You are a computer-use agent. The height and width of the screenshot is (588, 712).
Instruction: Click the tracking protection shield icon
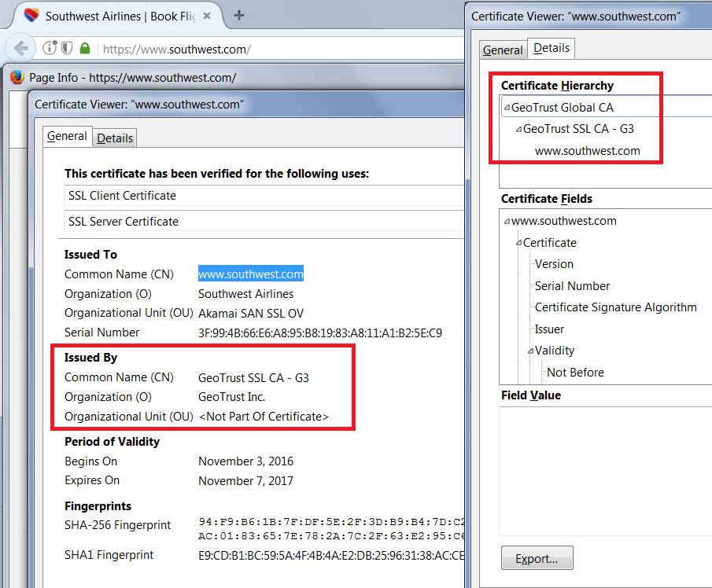coord(67,48)
